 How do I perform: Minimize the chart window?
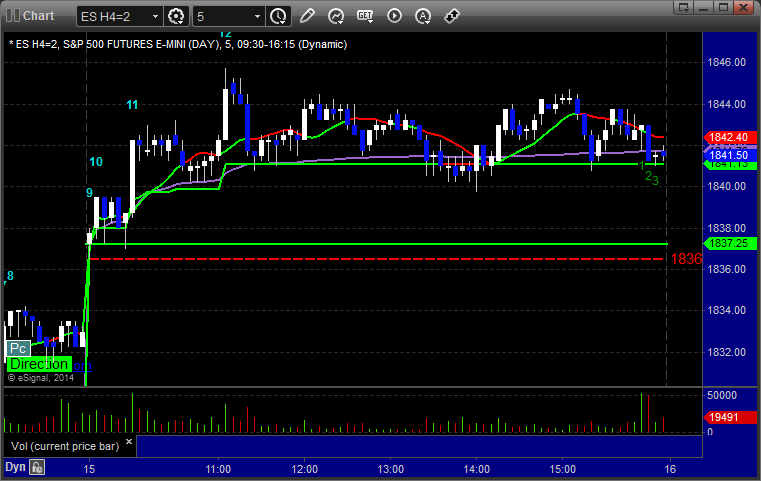click(x=704, y=7)
